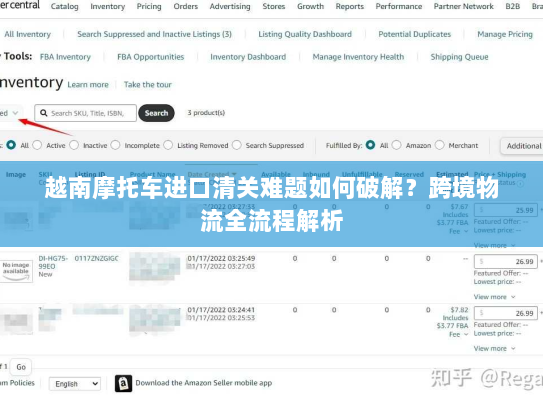Open the B2B menu
Screen dimensions: 543x408
tap(513, 6)
